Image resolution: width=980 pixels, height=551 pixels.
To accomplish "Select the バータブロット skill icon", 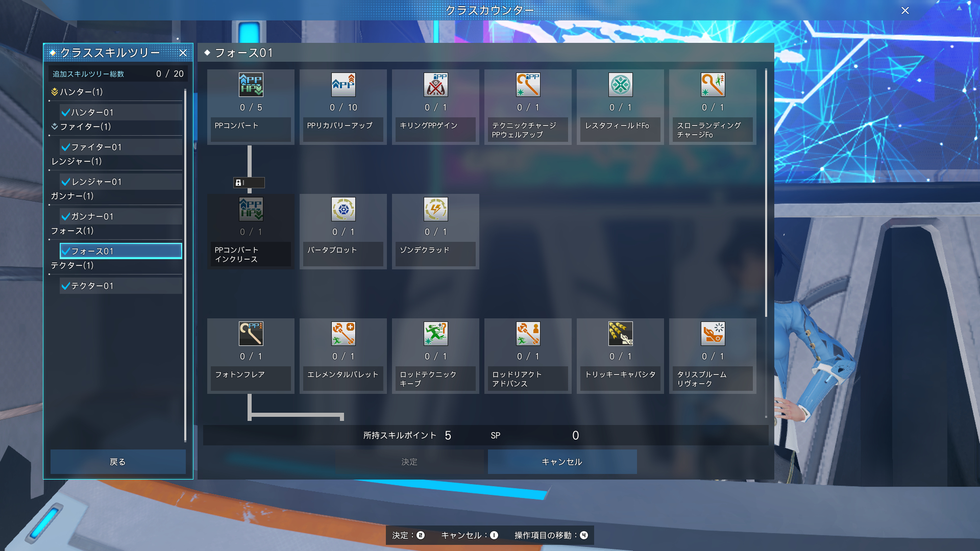I will click(x=343, y=209).
